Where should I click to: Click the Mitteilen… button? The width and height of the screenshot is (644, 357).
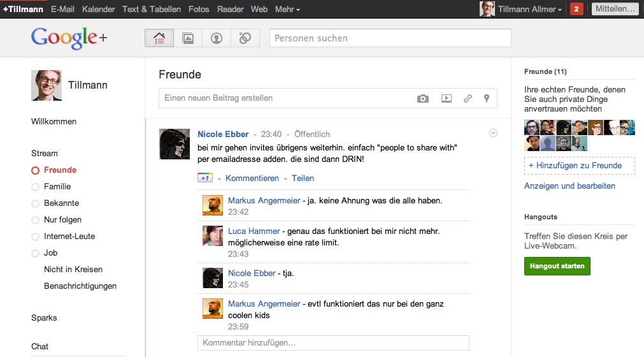click(x=615, y=9)
